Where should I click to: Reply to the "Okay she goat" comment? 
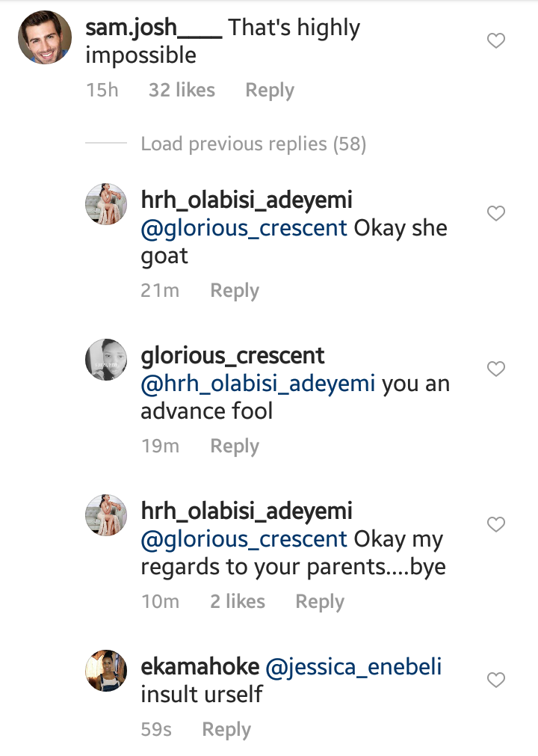pos(235,291)
